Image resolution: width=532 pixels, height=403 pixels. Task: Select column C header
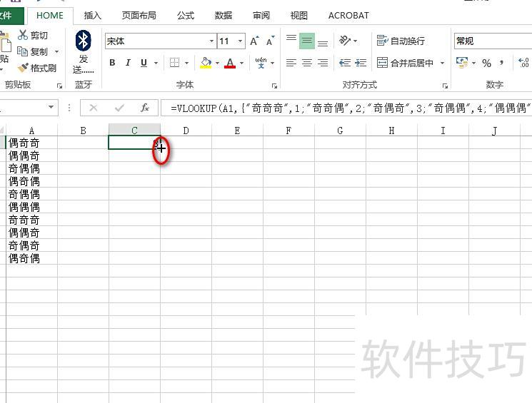(134, 130)
